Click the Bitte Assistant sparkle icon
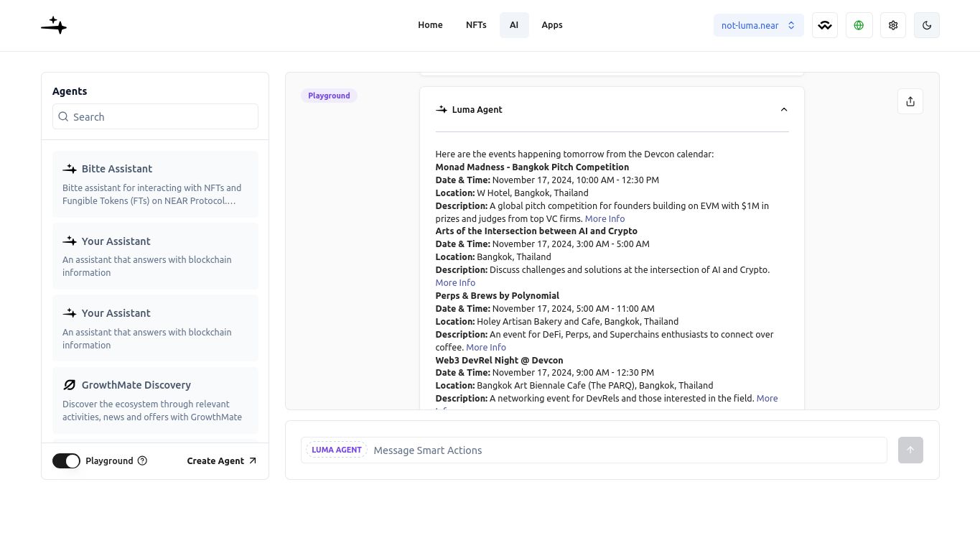 coord(70,169)
